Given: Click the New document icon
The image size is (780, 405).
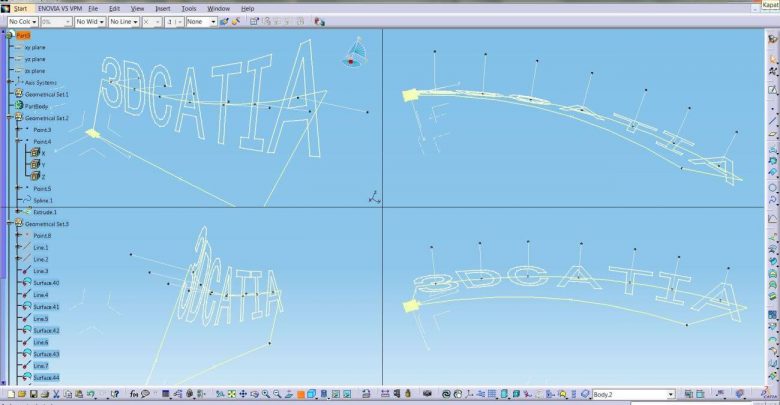Looking at the screenshot, I should (x=11, y=394).
